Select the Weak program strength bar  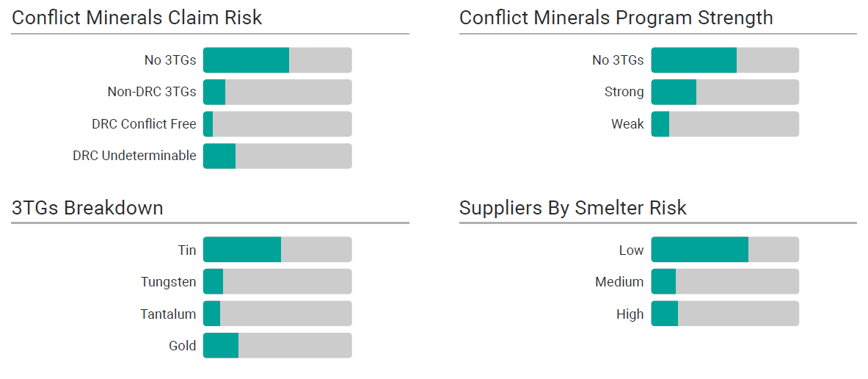[725, 124]
